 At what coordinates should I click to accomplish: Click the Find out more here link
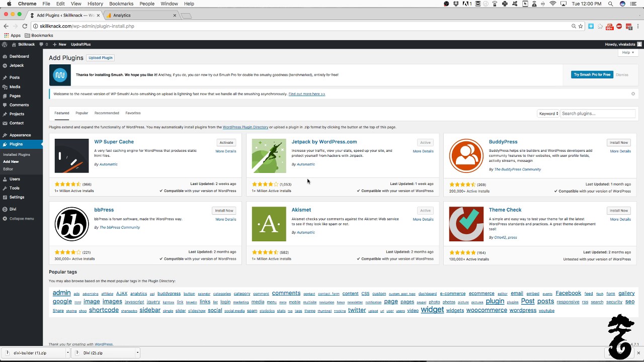click(307, 94)
